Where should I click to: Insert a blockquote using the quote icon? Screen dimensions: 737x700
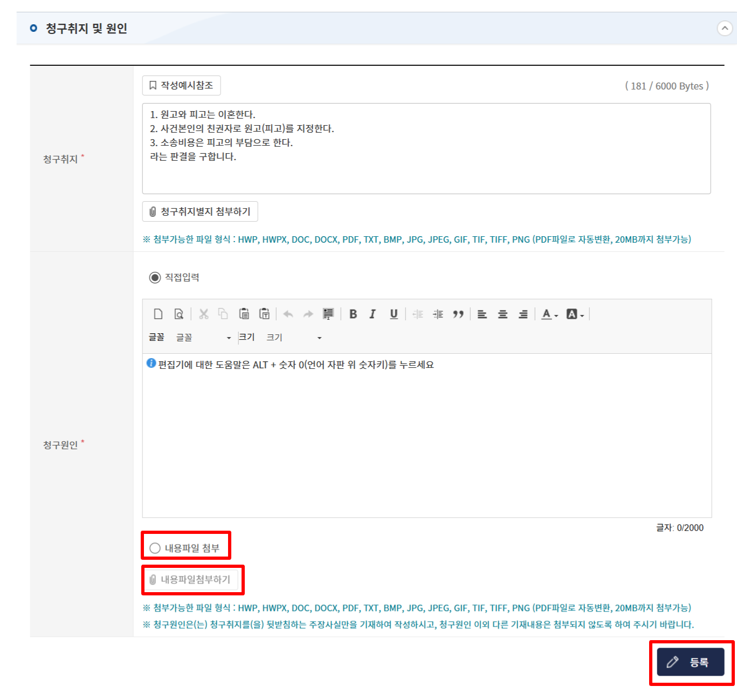[459, 314]
